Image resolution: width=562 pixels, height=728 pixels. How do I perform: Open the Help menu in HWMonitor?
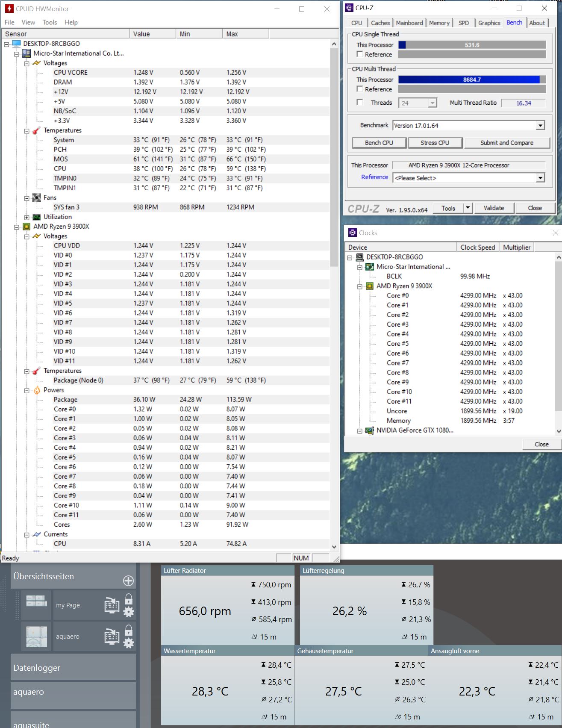[71, 22]
